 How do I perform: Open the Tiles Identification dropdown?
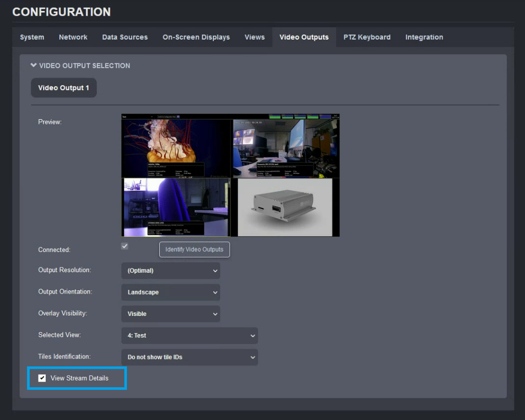[x=189, y=357]
